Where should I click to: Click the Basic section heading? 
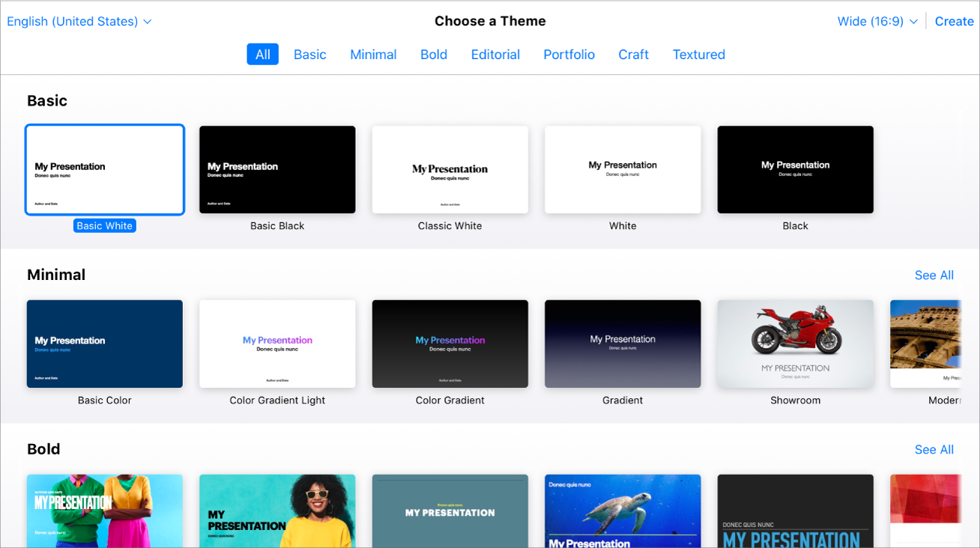click(x=47, y=101)
